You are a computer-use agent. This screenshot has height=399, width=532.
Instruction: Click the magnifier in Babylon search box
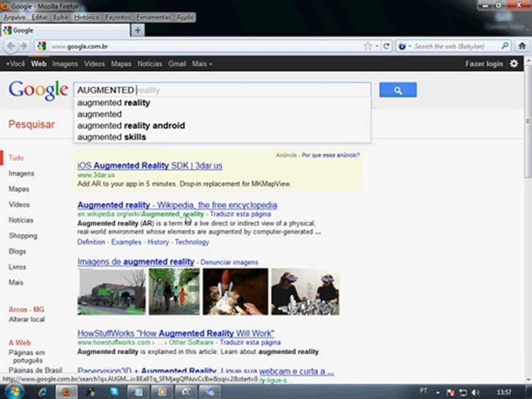(x=504, y=45)
